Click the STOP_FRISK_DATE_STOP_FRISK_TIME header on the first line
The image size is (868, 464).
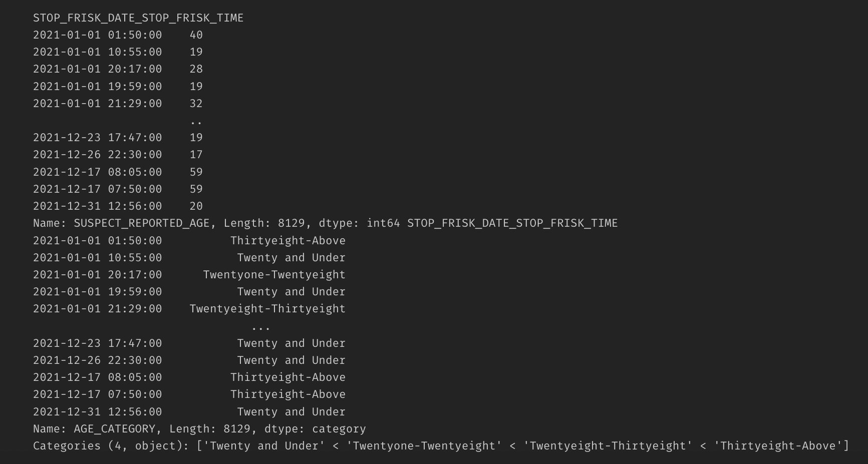pos(138,18)
